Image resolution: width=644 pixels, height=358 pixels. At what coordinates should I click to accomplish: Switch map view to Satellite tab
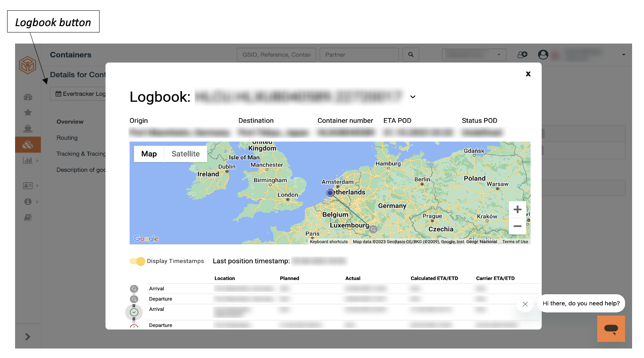click(x=186, y=154)
